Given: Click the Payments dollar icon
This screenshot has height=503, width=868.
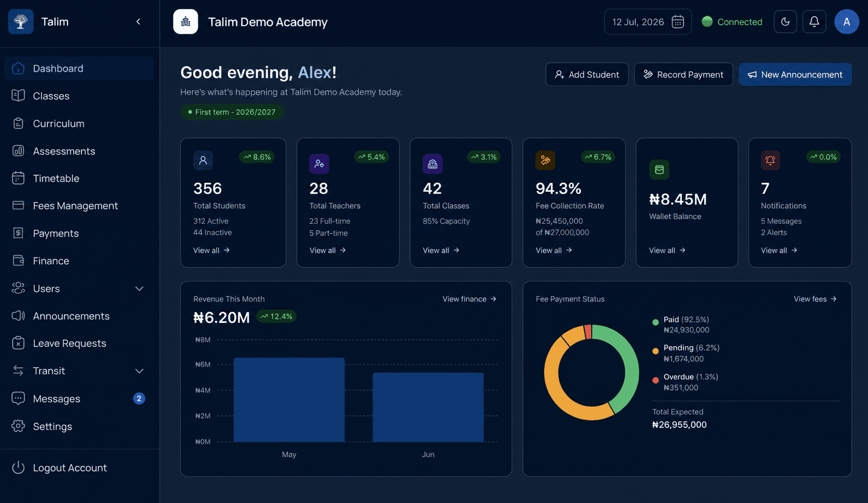Looking at the screenshot, I should click(x=18, y=233).
